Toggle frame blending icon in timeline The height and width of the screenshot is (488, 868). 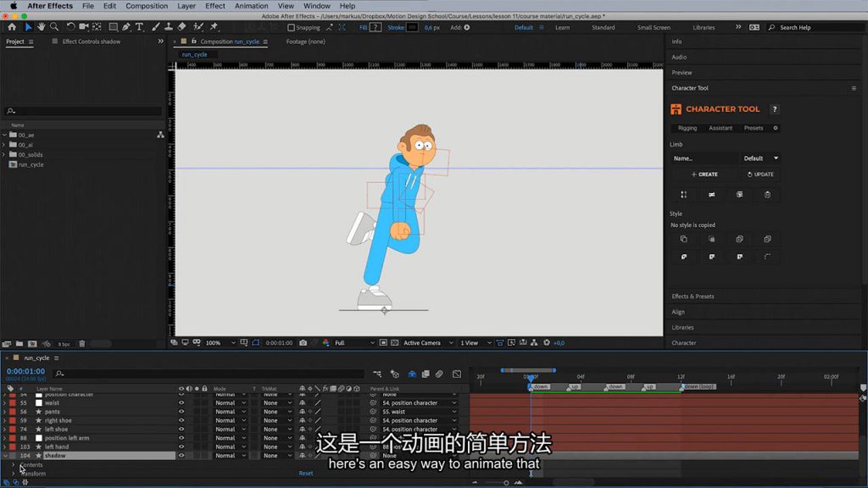[x=426, y=374]
